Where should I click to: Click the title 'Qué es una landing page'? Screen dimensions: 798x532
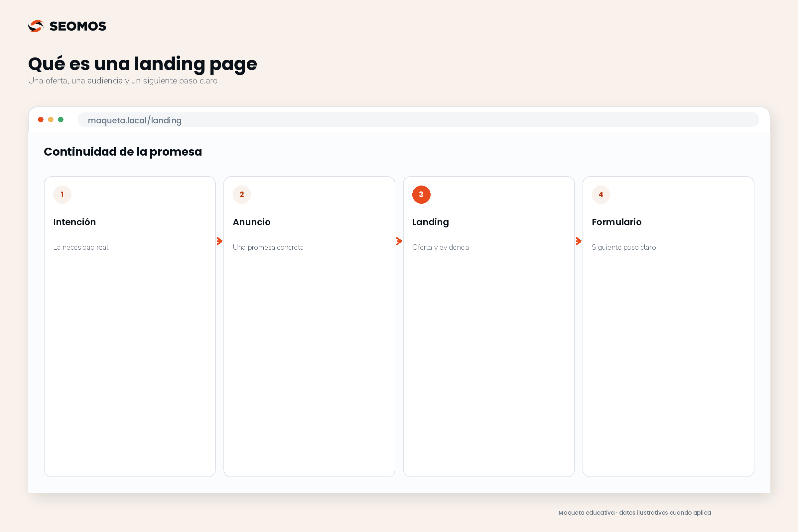coord(143,64)
